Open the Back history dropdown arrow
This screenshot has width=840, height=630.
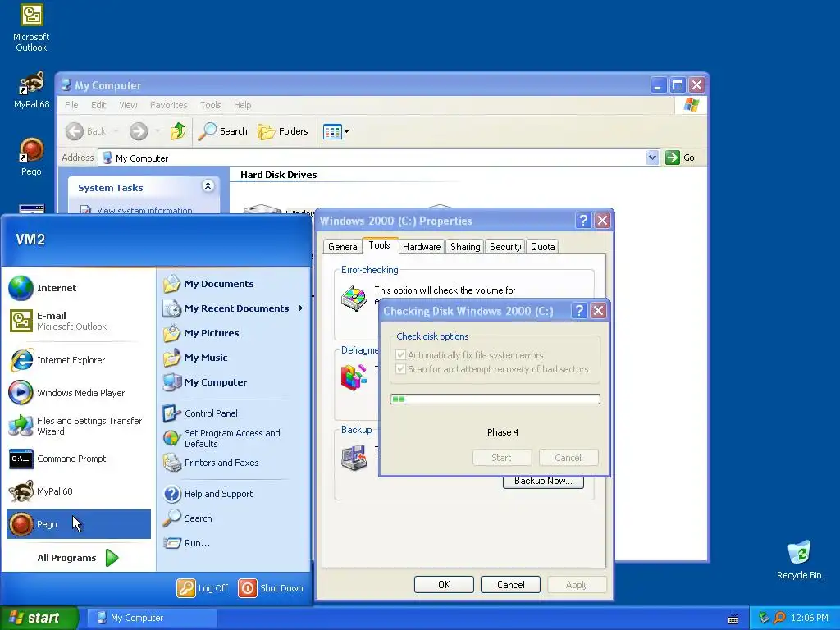click(x=116, y=131)
